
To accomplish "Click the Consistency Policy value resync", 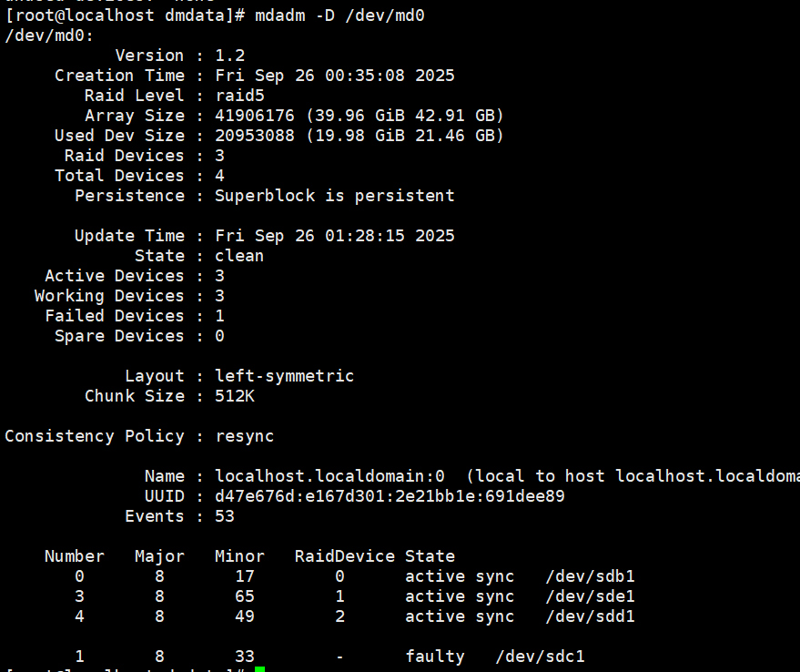I will coord(245,436).
